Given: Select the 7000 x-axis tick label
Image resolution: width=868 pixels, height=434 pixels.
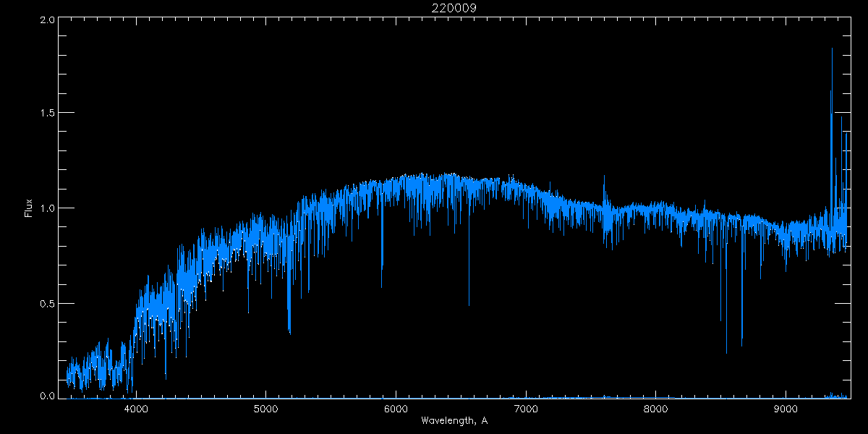Looking at the screenshot, I should click(526, 408).
